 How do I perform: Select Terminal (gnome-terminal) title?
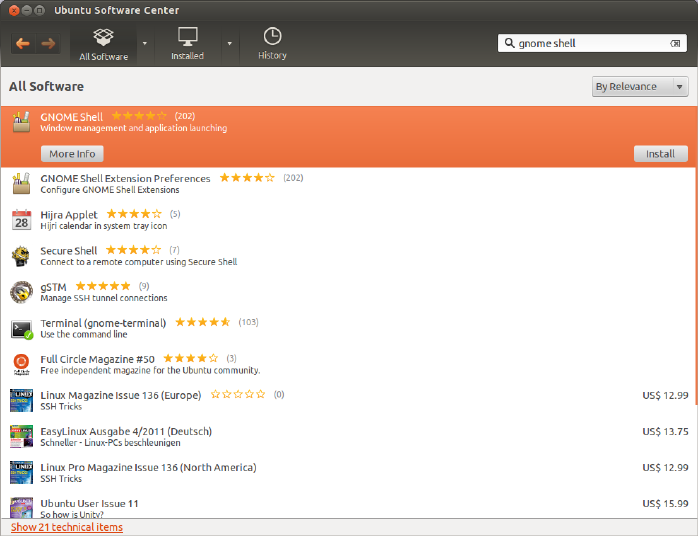(103, 323)
